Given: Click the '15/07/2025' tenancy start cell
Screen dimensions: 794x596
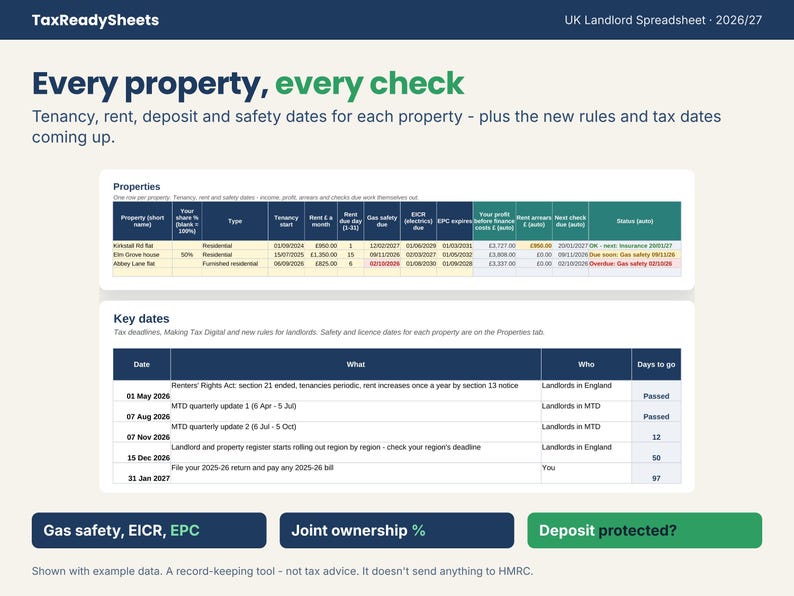Looking at the screenshot, I should coord(286,255).
